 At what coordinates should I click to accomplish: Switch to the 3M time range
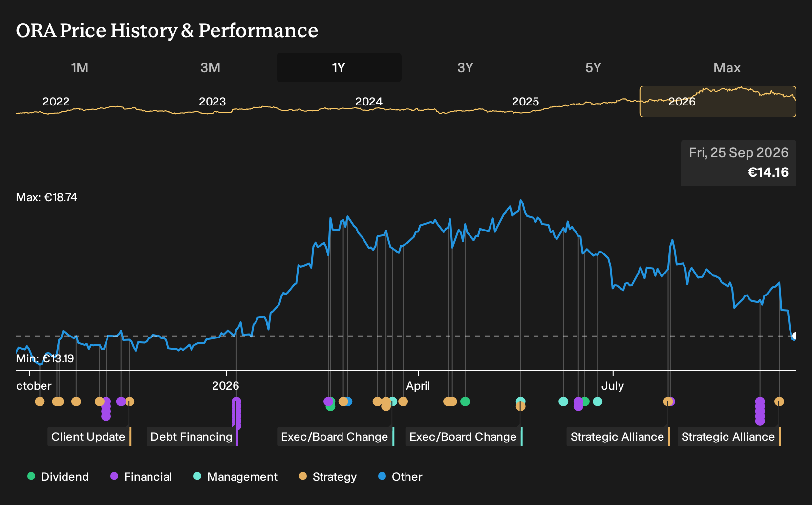pyautogui.click(x=210, y=68)
